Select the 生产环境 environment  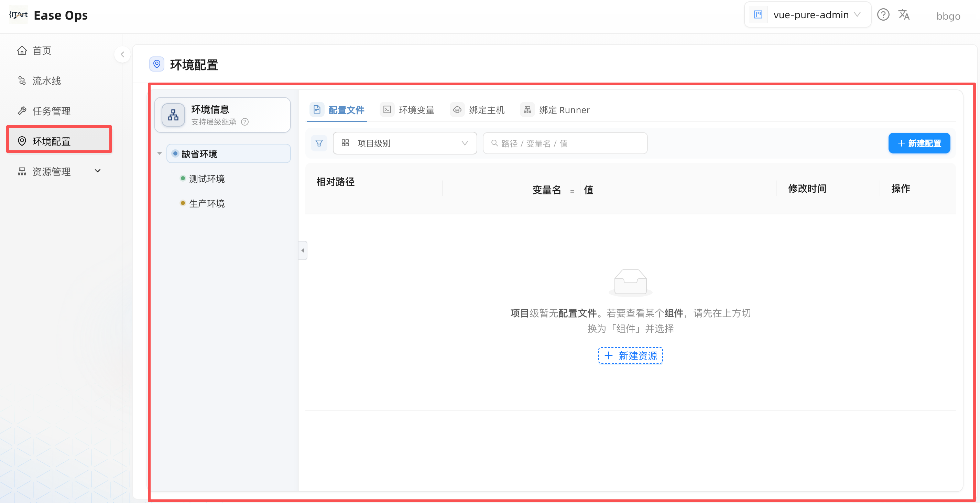tap(207, 203)
